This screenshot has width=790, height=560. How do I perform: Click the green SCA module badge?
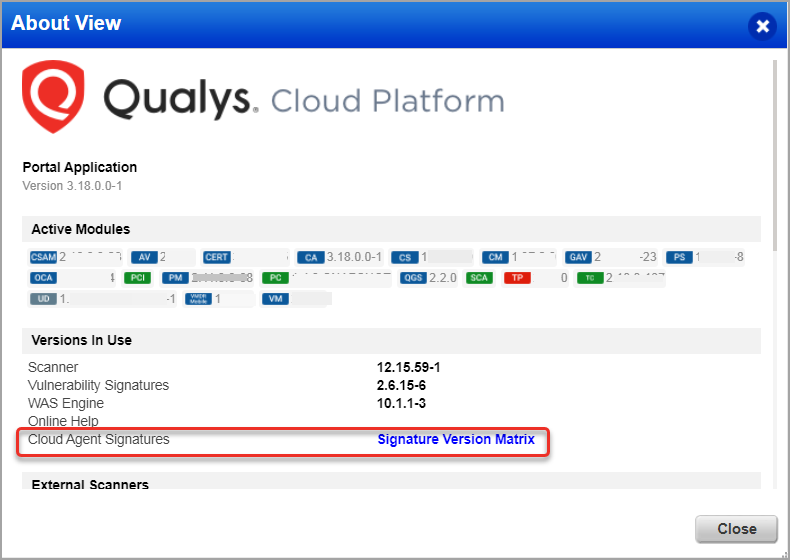(x=479, y=278)
